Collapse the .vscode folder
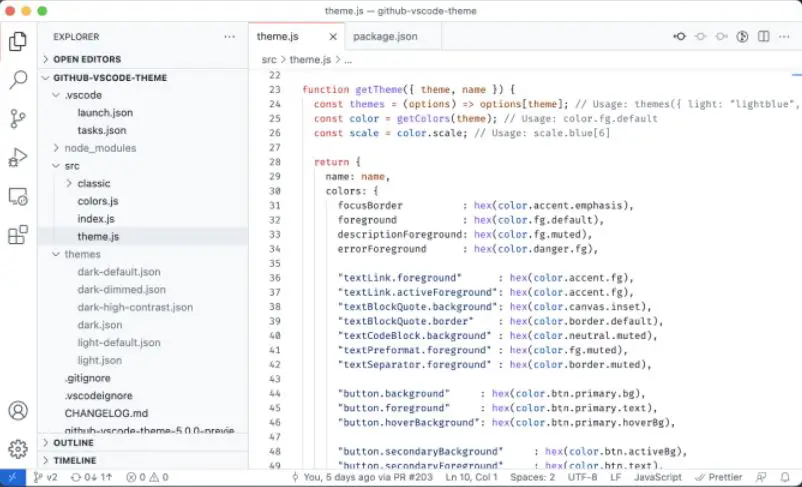The width and height of the screenshot is (802, 487). click(143, 95)
